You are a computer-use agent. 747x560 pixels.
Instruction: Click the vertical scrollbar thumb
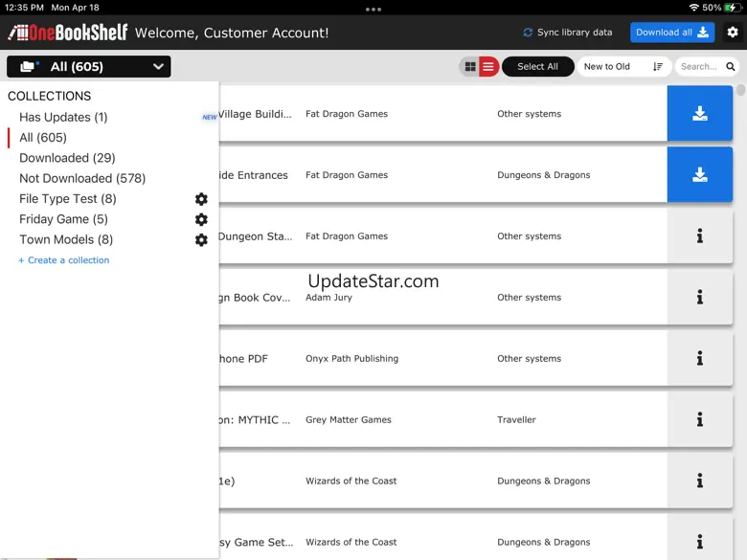tap(740, 90)
